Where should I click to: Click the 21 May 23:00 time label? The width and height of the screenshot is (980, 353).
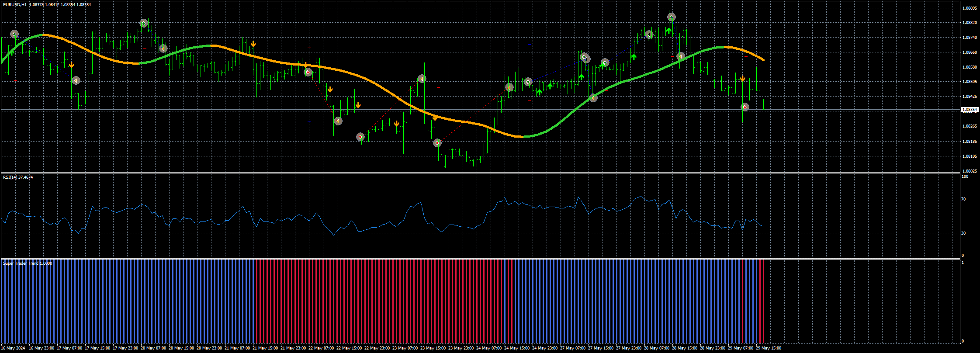(293, 348)
